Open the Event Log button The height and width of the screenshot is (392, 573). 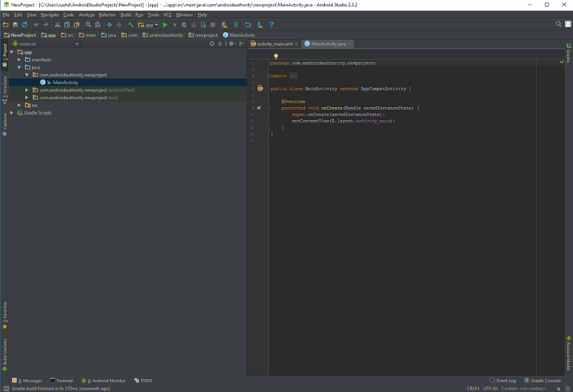(503, 381)
